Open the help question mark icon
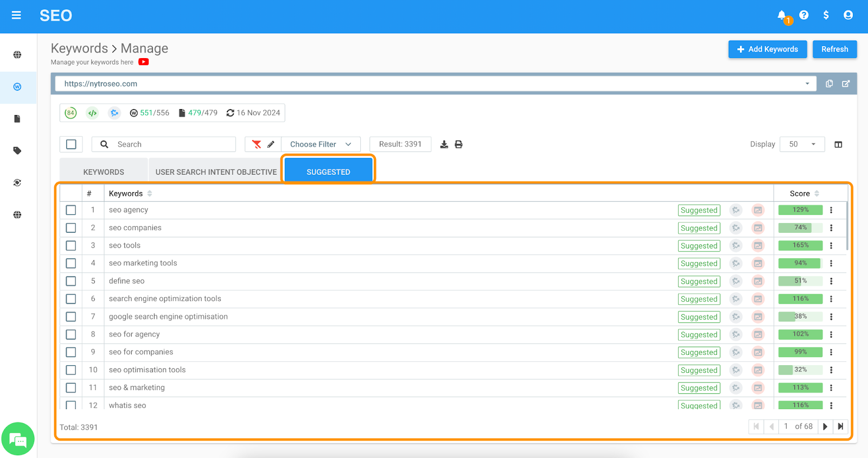The height and width of the screenshot is (458, 868). pyautogui.click(x=804, y=15)
